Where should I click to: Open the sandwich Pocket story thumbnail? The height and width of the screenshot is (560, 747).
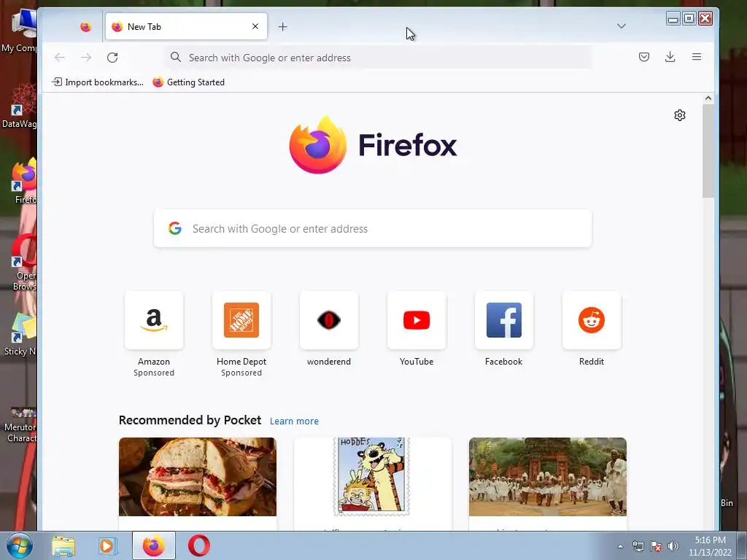pos(198,477)
